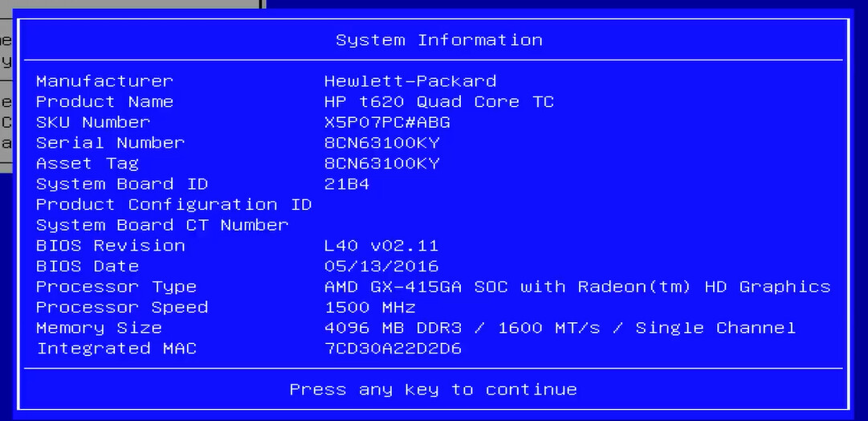Click the Hewlett-Packard manufacturer value
The width and height of the screenshot is (868, 421).
coord(410,81)
